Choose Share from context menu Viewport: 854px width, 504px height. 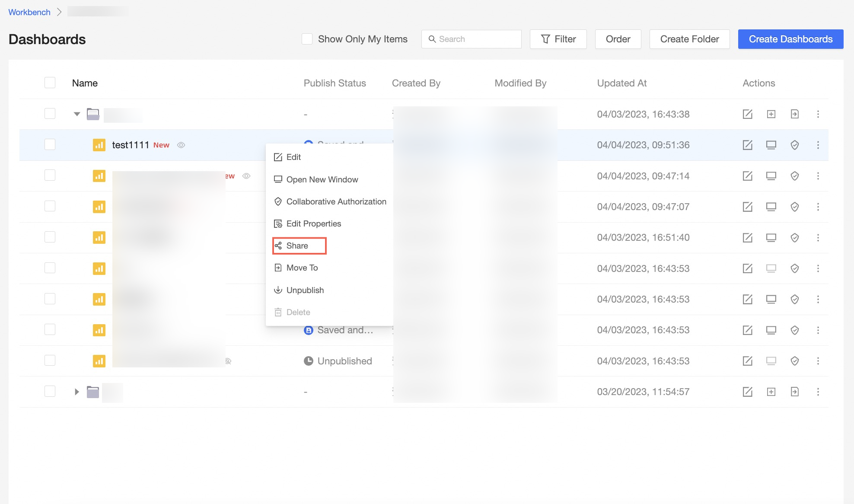(297, 246)
